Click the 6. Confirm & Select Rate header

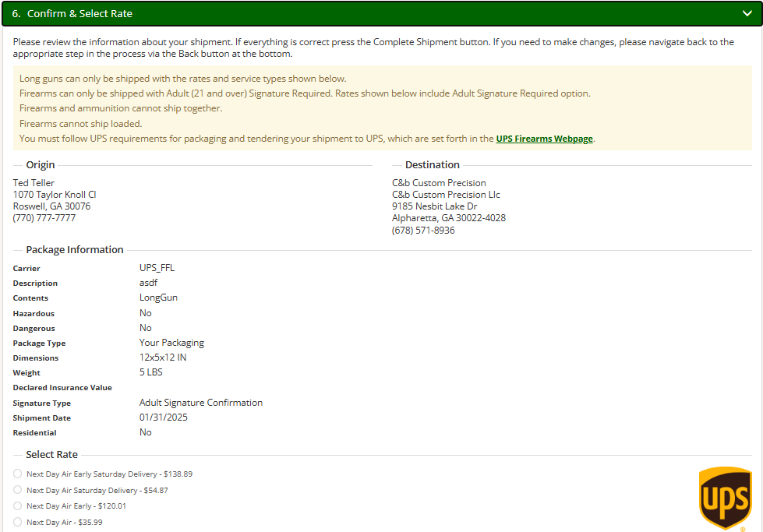point(76,13)
